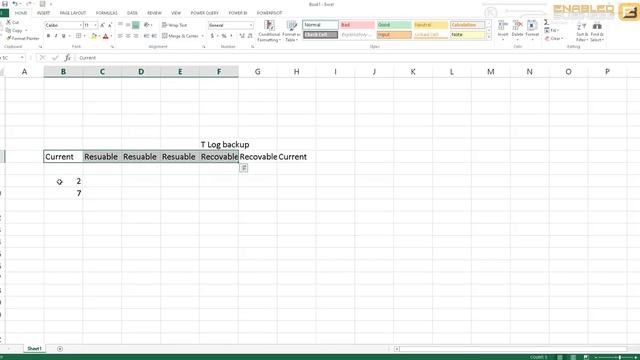Screen dimensions: 640x360
Task: Open the Borders tool
Action: [x=79, y=36]
